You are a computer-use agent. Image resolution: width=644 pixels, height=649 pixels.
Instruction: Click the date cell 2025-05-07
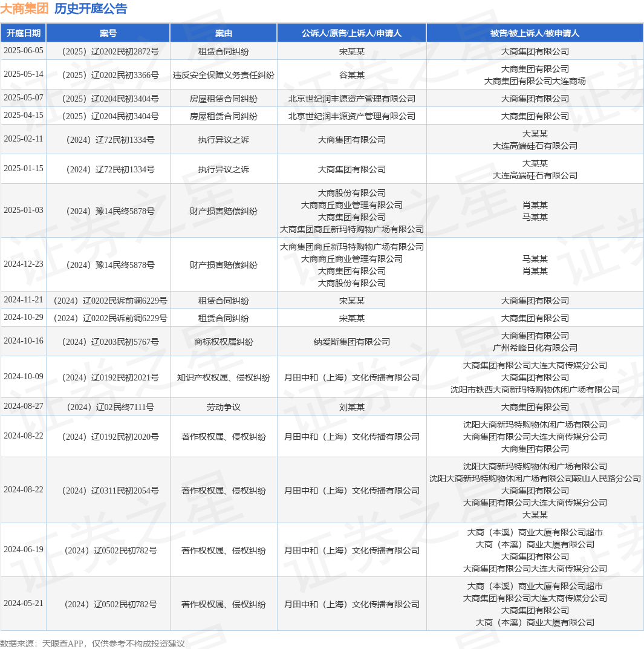pyautogui.click(x=24, y=97)
